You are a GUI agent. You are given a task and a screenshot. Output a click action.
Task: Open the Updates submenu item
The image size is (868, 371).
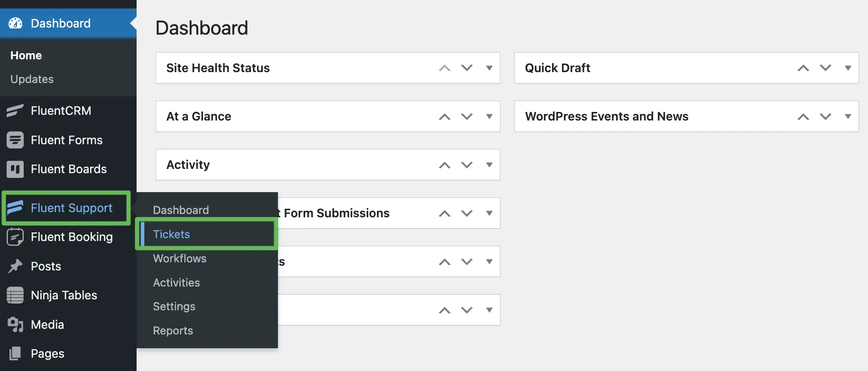pos(32,79)
